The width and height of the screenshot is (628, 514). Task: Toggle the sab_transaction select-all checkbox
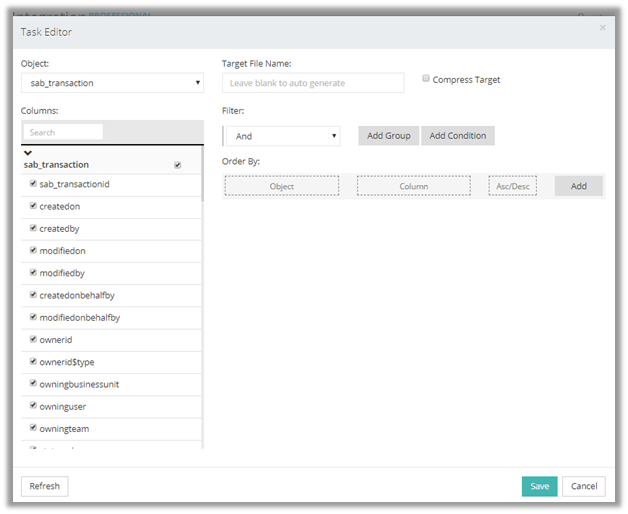pyautogui.click(x=178, y=165)
